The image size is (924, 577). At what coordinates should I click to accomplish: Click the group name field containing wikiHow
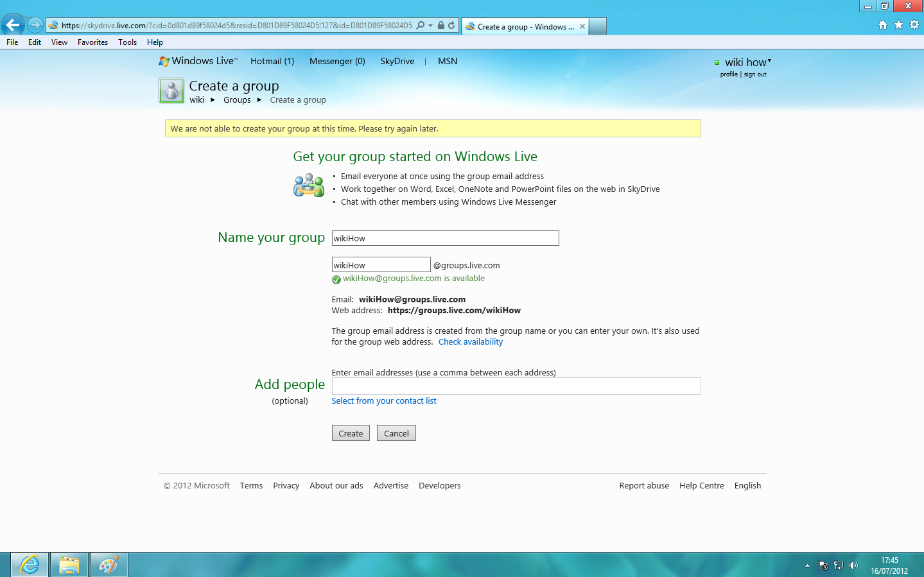click(x=445, y=238)
